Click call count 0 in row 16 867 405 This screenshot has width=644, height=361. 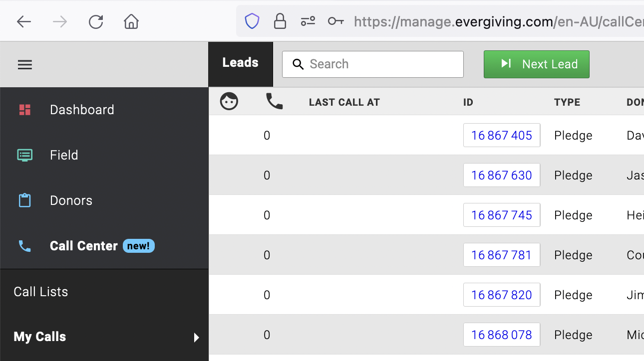pyautogui.click(x=267, y=136)
